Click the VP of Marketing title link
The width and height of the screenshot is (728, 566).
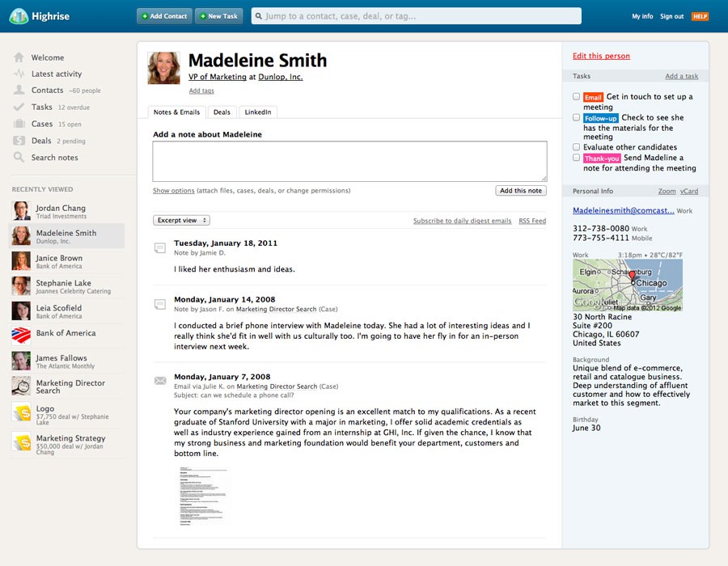pos(218,77)
